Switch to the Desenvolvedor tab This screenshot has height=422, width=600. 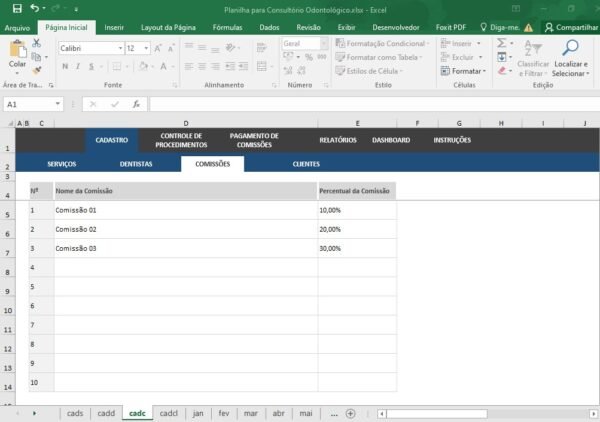396,28
